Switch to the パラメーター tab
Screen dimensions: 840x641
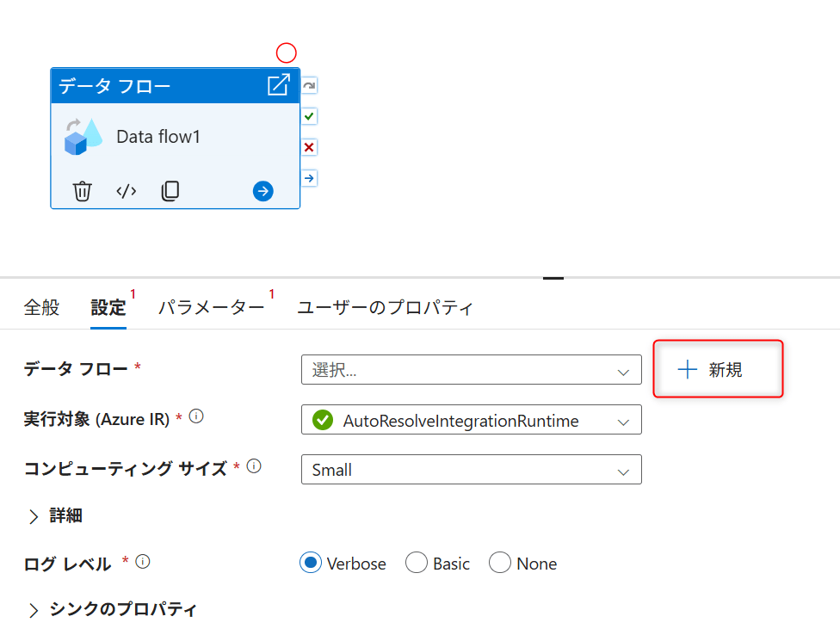point(212,307)
